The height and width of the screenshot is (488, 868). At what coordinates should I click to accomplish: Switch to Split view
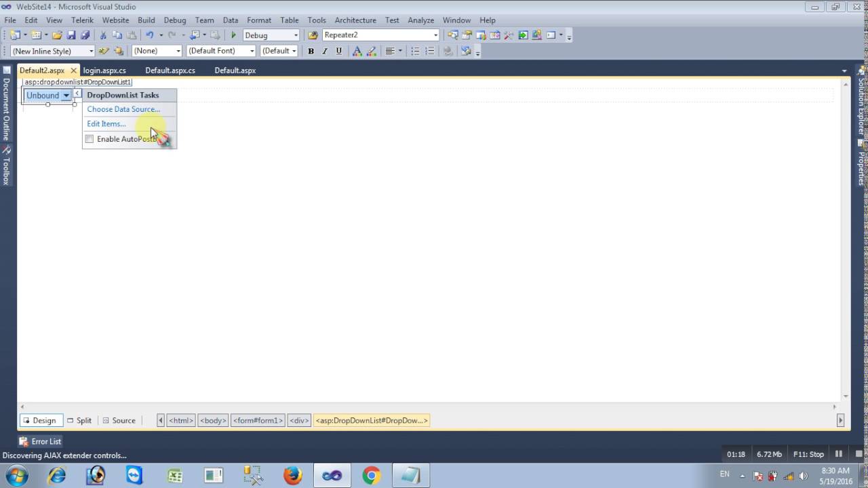coord(79,420)
